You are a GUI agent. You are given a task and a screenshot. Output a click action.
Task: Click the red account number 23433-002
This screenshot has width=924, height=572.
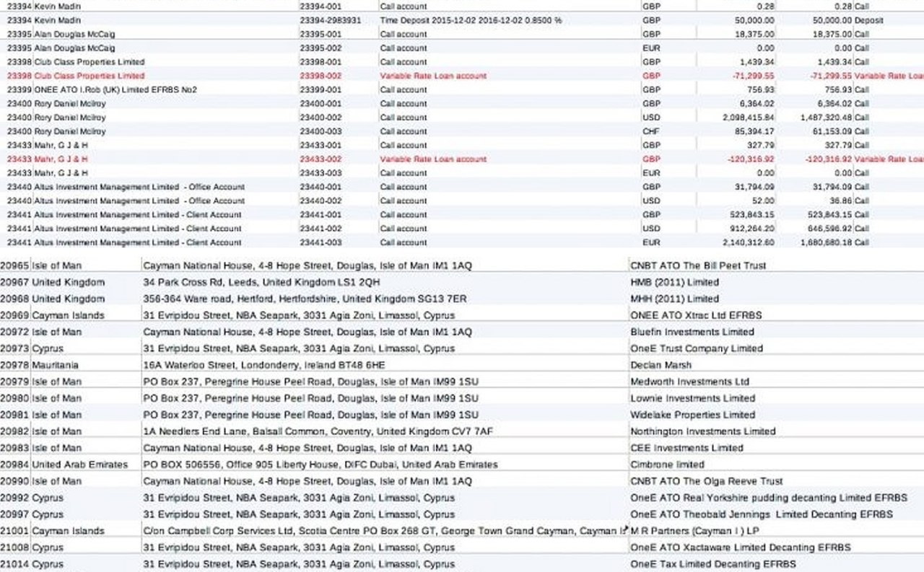(320, 159)
